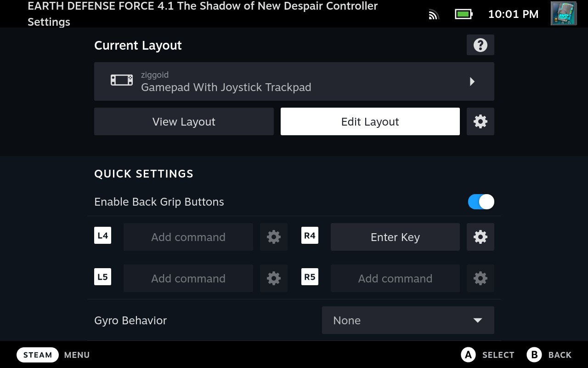
Task: Click the 'Gyro Behavior' label
Action: point(130,321)
